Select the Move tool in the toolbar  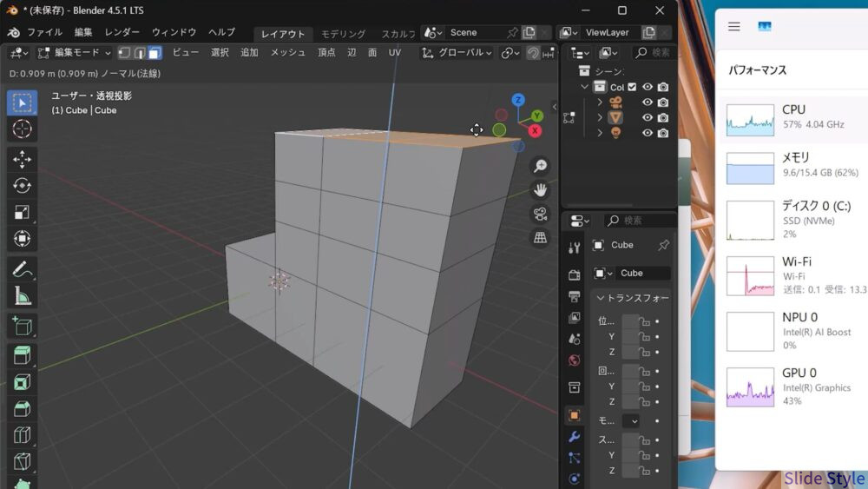[22, 159]
